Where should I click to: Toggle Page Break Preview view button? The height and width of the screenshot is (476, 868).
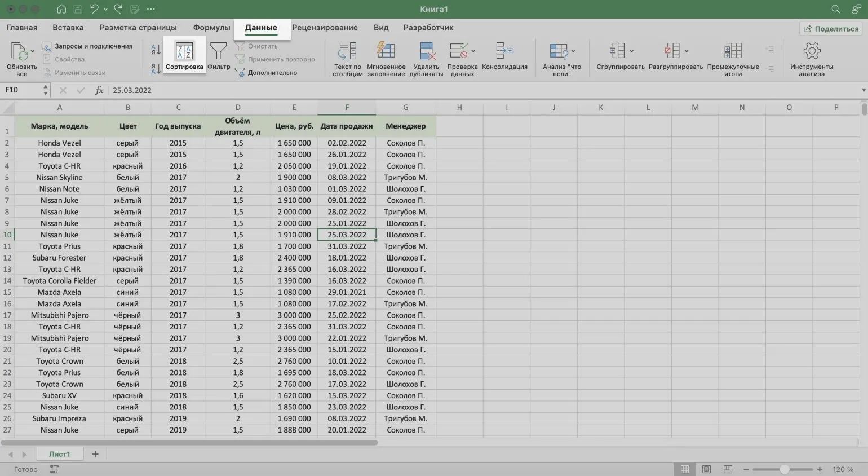coord(728,469)
